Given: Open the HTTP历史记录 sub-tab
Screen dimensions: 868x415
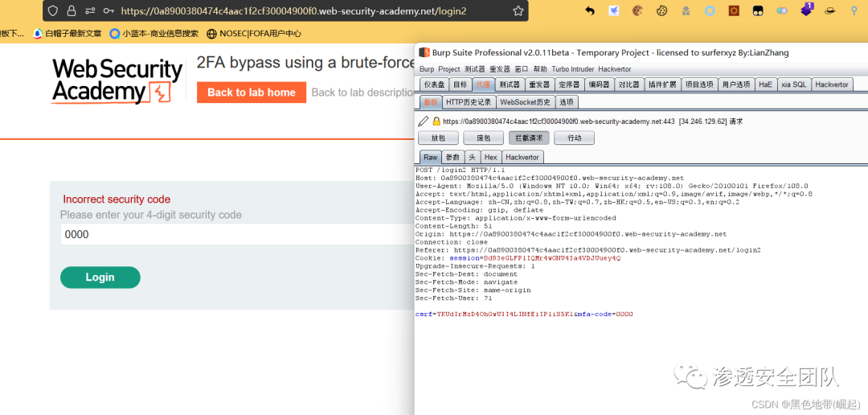Looking at the screenshot, I should point(469,102).
